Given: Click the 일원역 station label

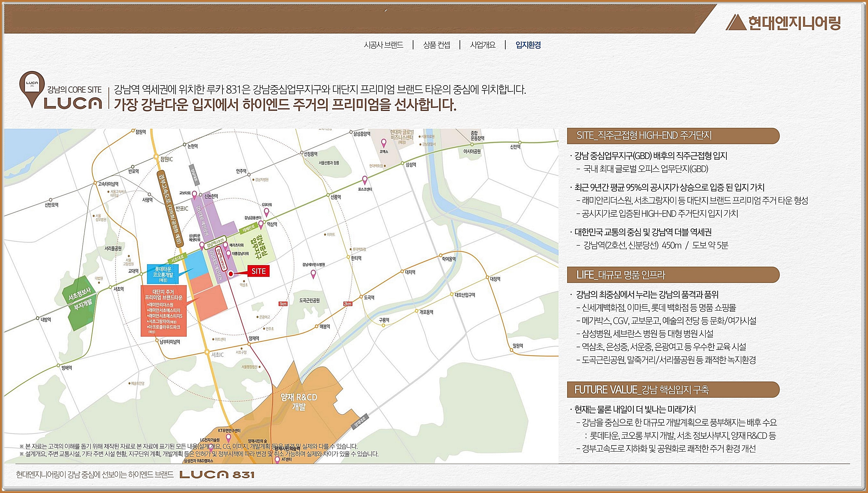Looking at the screenshot, I should (x=518, y=345).
